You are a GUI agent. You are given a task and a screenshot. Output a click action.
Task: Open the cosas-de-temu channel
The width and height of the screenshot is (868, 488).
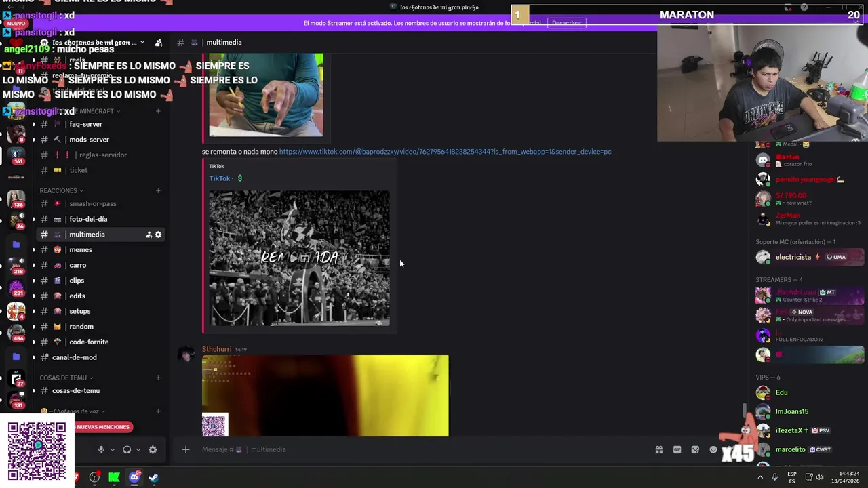click(100, 390)
